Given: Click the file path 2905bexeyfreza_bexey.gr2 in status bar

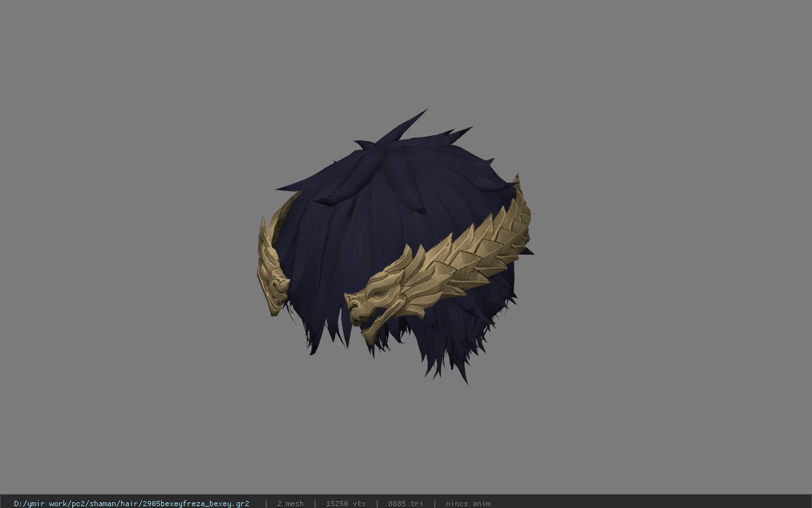Looking at the screenshot, I should coord(131,504).
